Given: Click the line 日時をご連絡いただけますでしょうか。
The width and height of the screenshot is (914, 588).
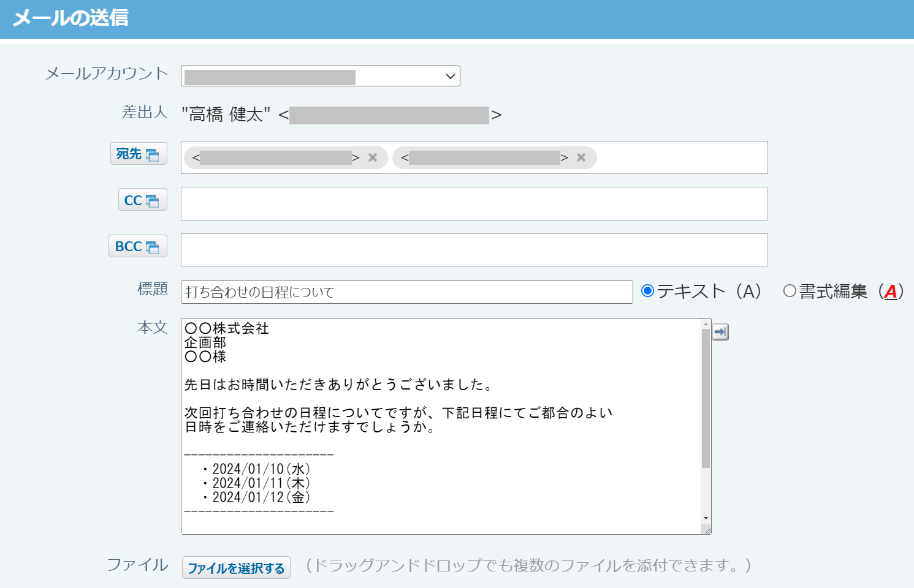Looking at the screenshot, I should pyautogui.click(x=311, y=427).
